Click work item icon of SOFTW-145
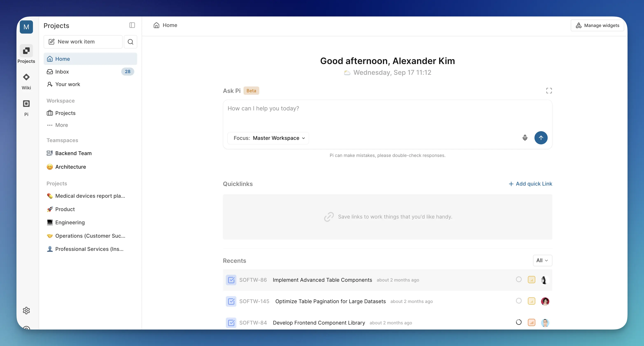The image size is (644, 346). click(x=231, y=301)
